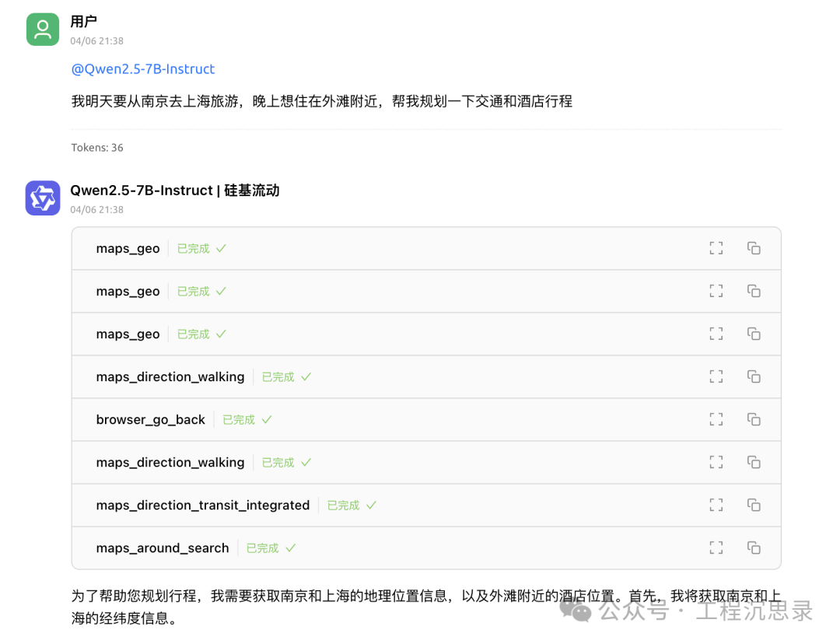Copy the maps_around_search tool output
Viewport: 840px width, 644px height.
click(x=753, y=547)
